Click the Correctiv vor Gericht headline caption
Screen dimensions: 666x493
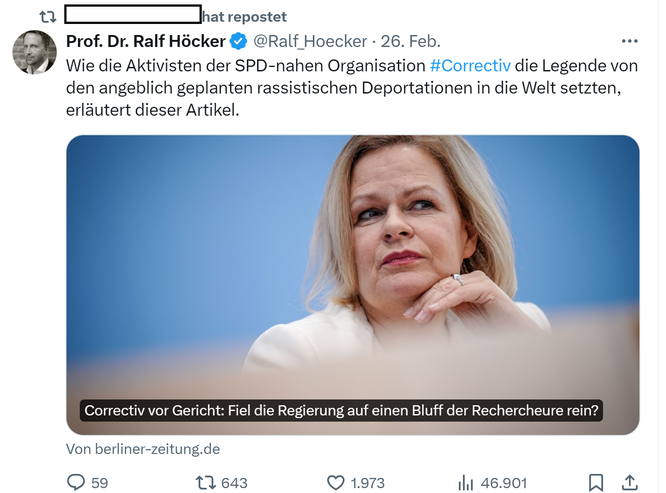pyautogui.click(x=341, y=410)
